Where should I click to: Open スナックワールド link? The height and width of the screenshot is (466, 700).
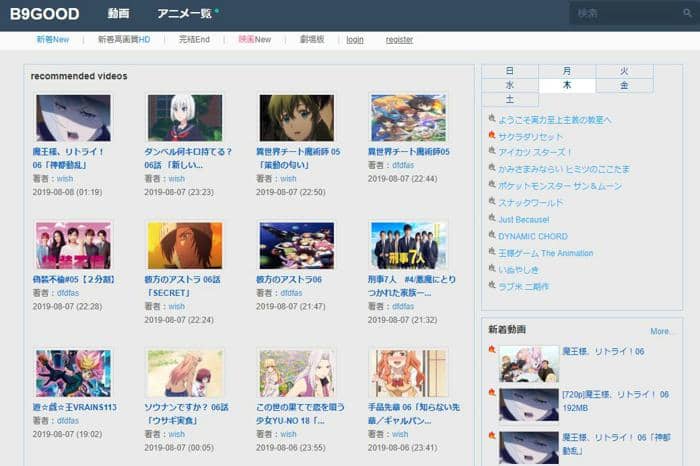point(531,203)
